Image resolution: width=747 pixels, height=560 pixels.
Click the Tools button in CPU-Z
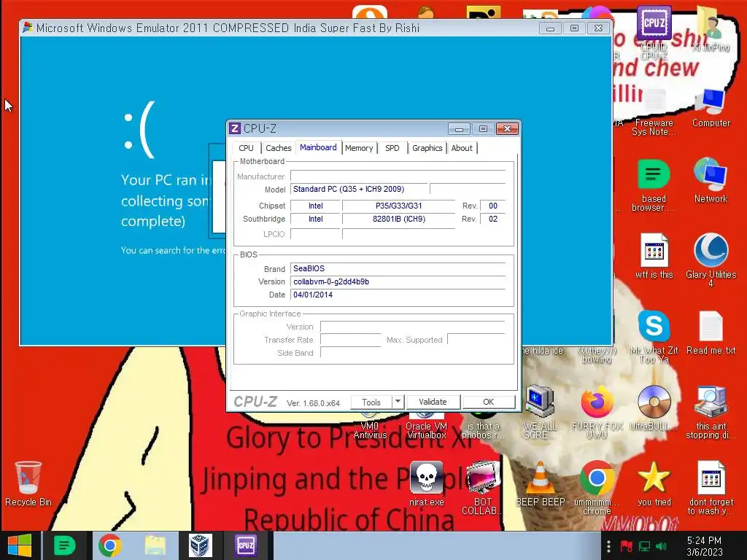point(371,402)
